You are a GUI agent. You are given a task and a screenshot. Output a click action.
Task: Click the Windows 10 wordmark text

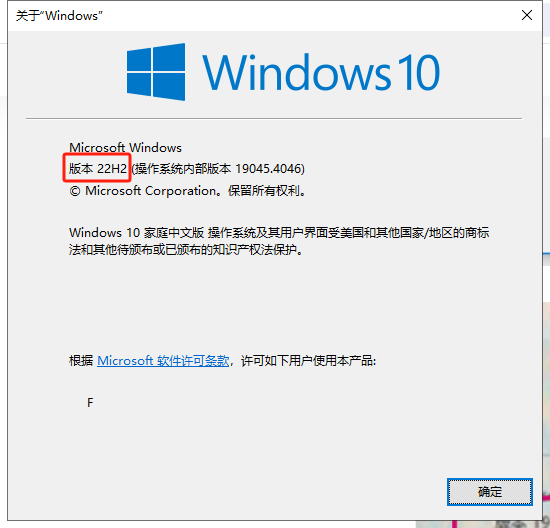[x=320, y=72]
